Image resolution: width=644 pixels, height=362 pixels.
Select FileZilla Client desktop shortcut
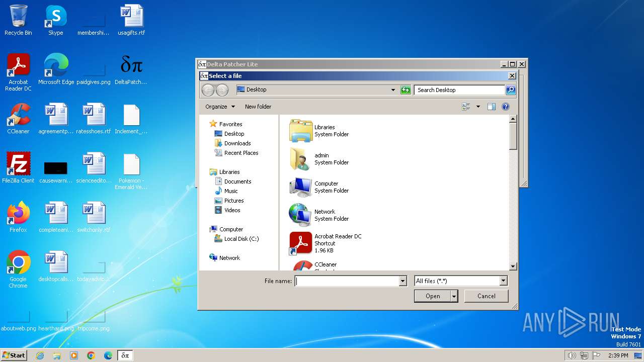(18, 168)
